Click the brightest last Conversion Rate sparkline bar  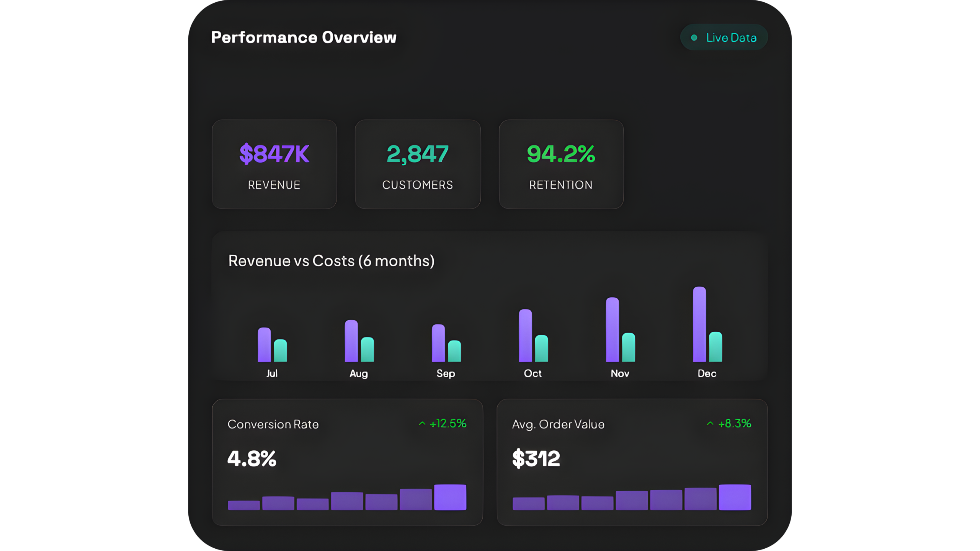pos(450,497)
